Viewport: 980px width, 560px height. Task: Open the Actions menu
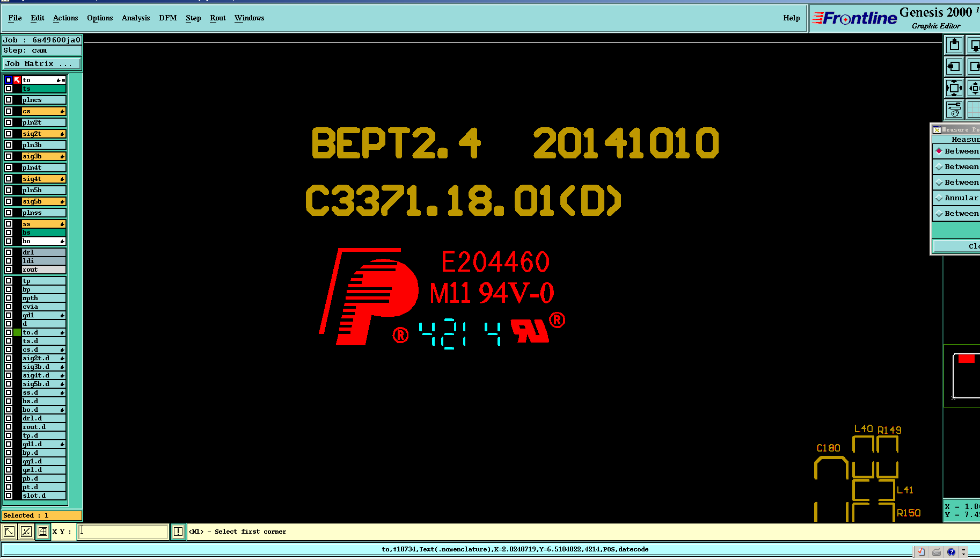pyautogui.click(x=65, y=18)
